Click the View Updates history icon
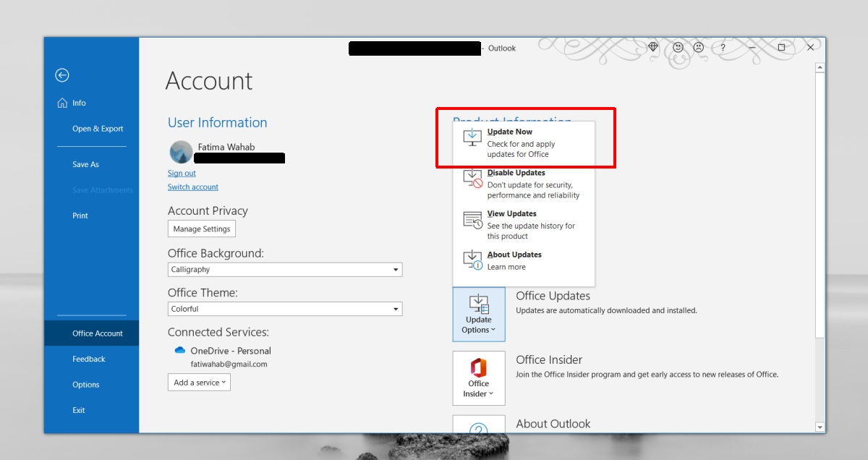Screen dimensions: 868x460 (472, 220)
